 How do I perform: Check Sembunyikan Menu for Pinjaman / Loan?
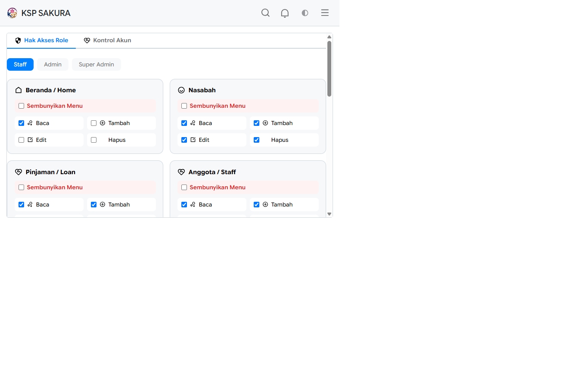(x=21, y=187)
